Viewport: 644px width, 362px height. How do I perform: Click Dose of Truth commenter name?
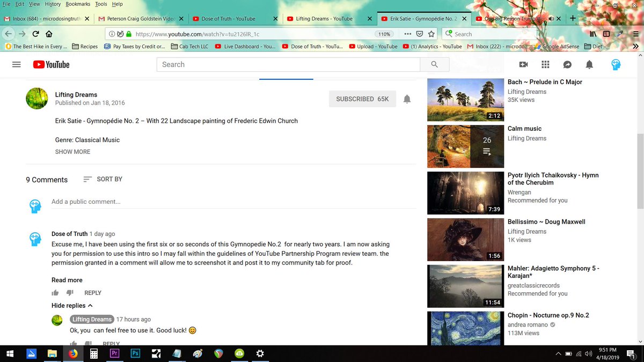click(x=69, y=234)
